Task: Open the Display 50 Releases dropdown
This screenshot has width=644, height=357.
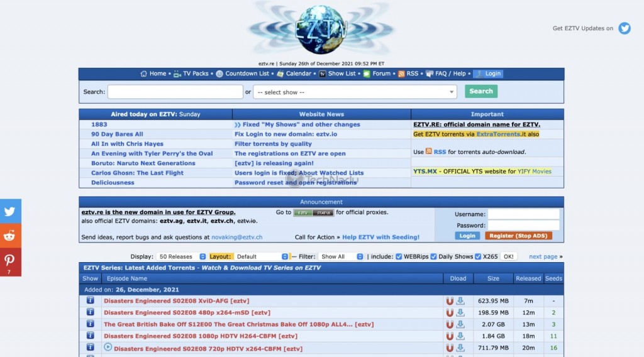Action: [x=181, y=256]
